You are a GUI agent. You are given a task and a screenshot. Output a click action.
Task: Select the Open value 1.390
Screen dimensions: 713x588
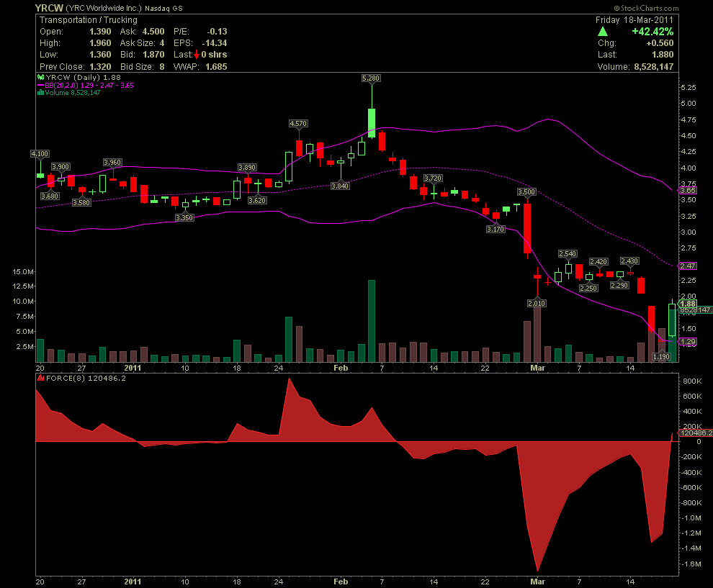[x=100, y=32]
